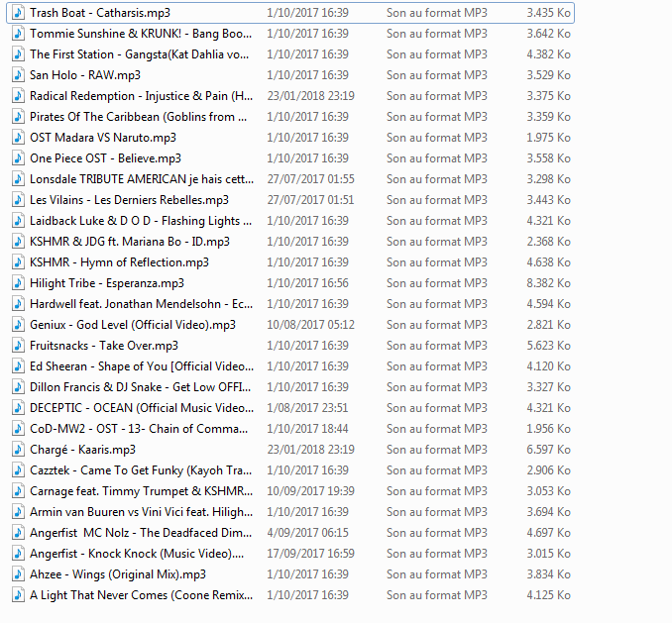Click the Ed Sheeran - Shape of You file

point(141,366)
